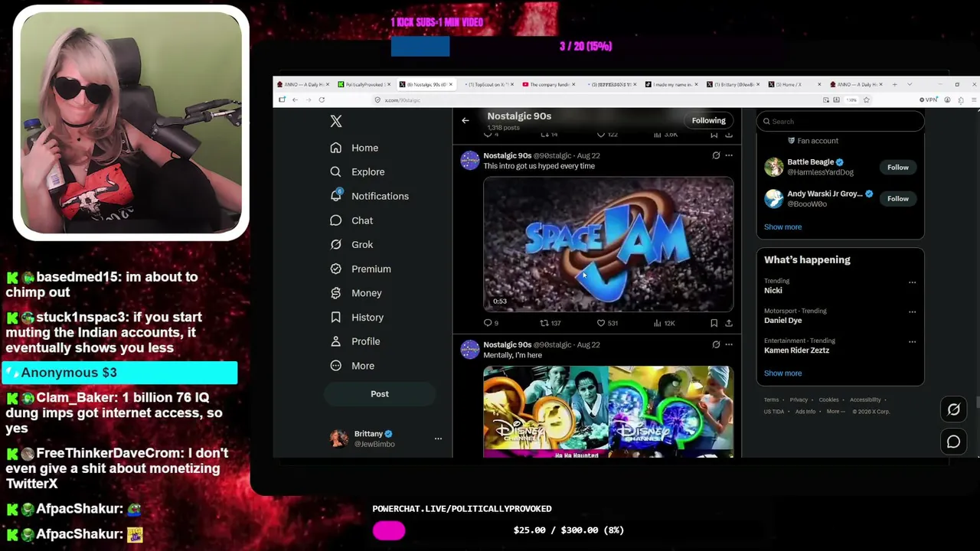Open History in the X sidebar
980x551 pixels.
click(x=357, y=318)
